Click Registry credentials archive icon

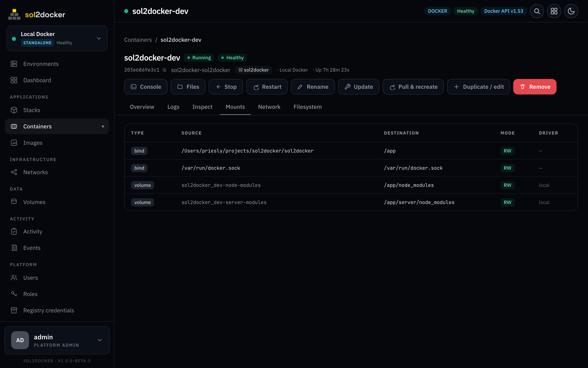pyautogui.click(x=14, y=310)
